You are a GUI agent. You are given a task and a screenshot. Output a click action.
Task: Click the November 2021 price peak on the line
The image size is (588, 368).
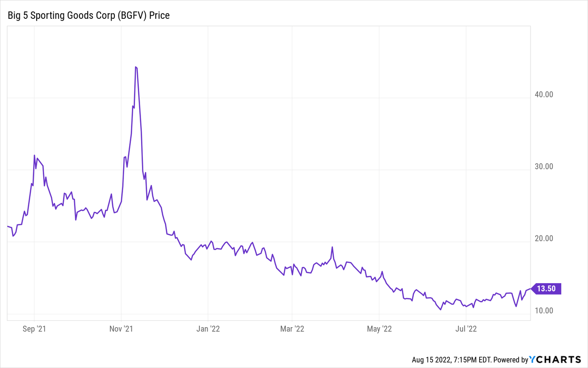click(x=136, y=67)
